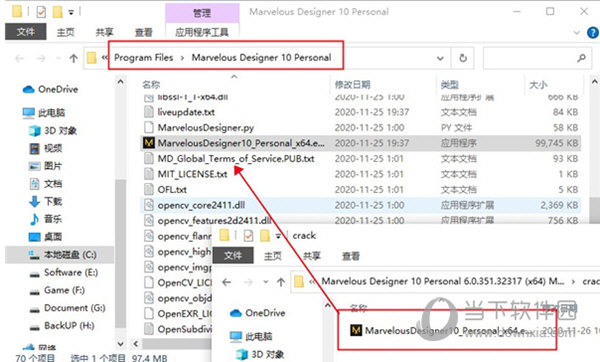The image size is (600, 362).
Task: Switch to the 查看 ribbon tab in the main window
Action: (144, 33)
